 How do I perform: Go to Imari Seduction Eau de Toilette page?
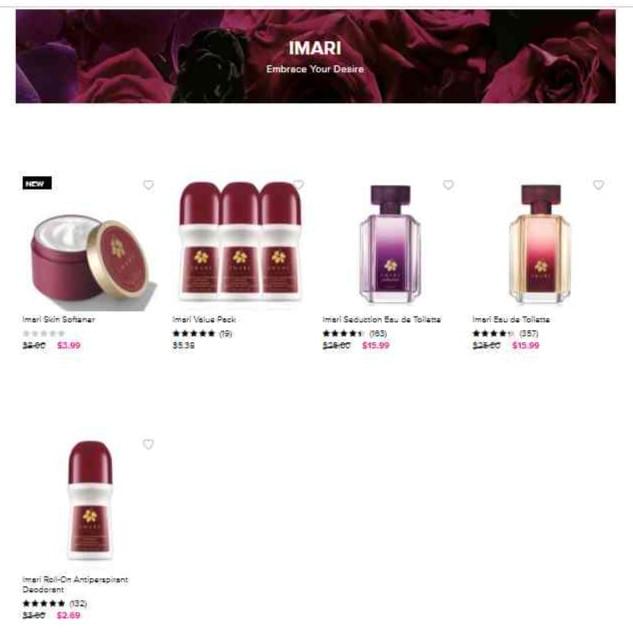pos(382,320)
